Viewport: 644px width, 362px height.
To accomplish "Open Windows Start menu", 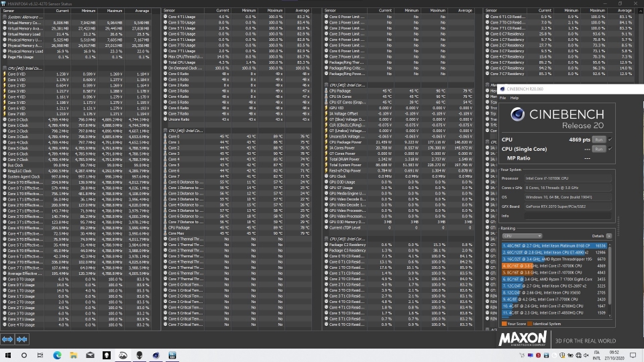I will coord(8,355).
